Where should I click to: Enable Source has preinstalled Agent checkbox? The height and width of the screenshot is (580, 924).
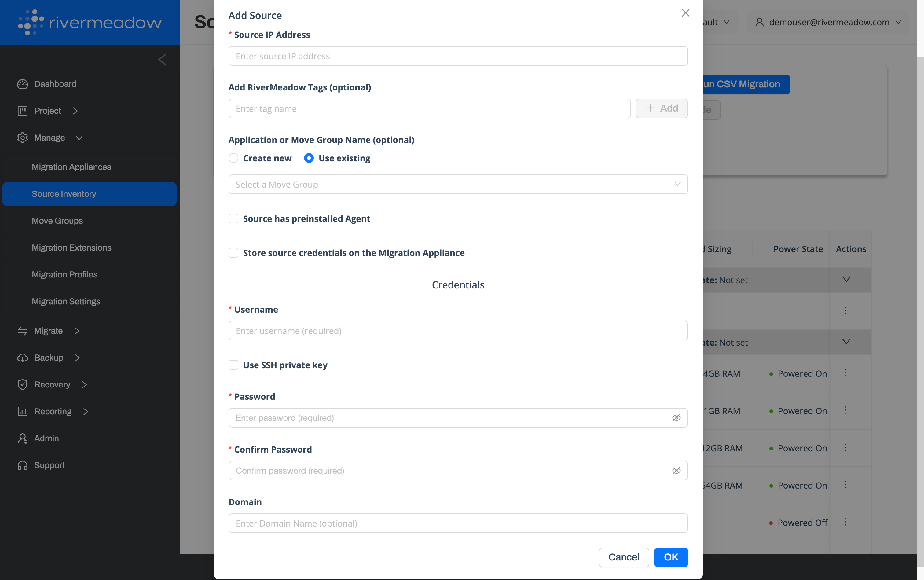click(233, 219)
